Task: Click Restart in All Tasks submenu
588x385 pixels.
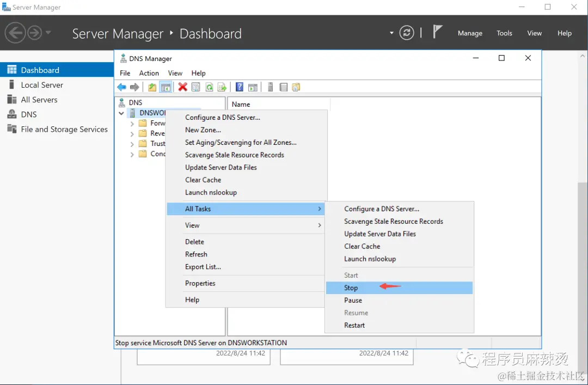Action: 399,325
